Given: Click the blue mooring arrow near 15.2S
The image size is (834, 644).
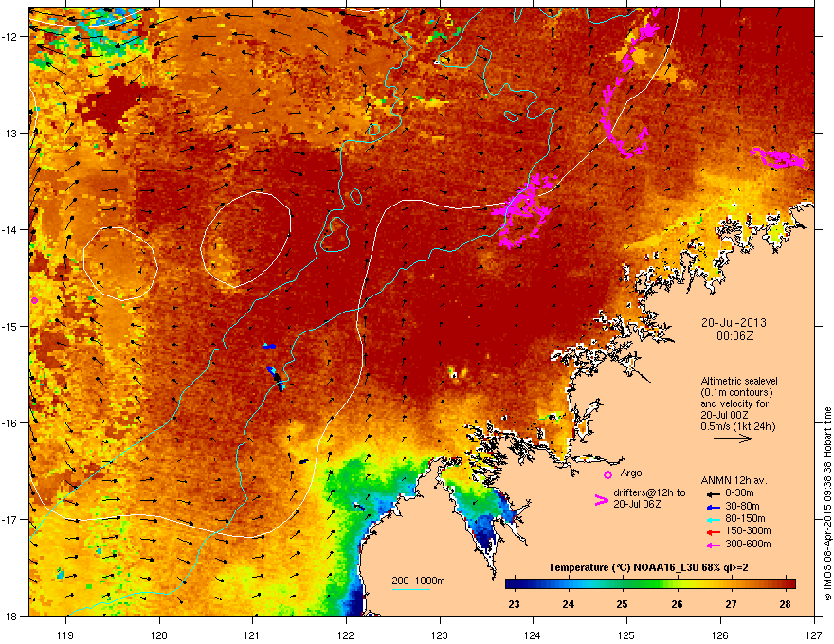Looking at the screenshot, I should 270,346.
